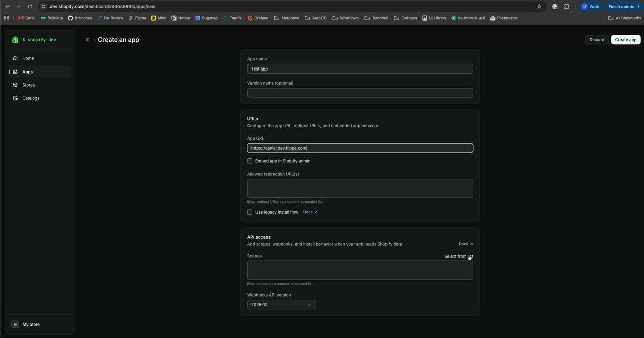Open the Branches GitHub bookmark

pyautogui.click(x=80, y=18)
